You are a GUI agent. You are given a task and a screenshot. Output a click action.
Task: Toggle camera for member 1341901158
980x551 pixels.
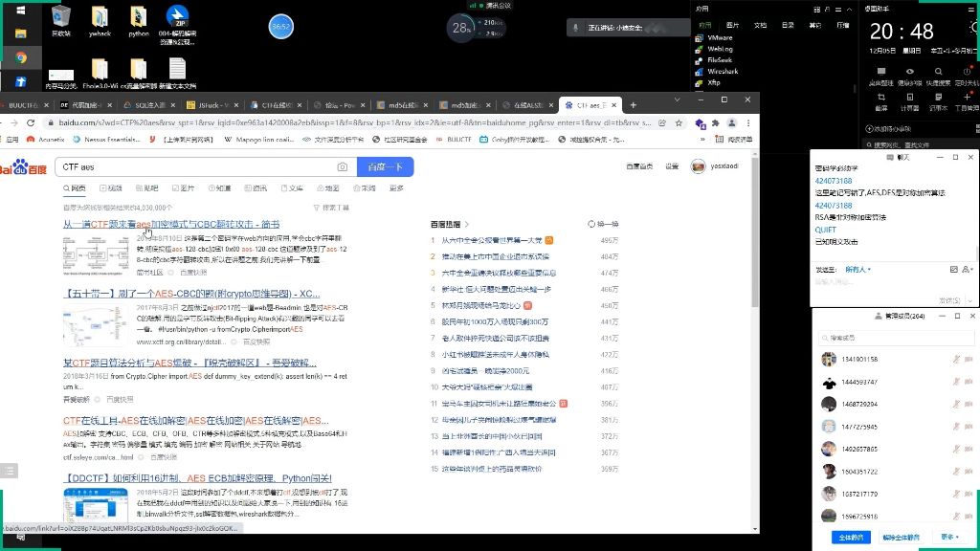(x=969, y=360)
